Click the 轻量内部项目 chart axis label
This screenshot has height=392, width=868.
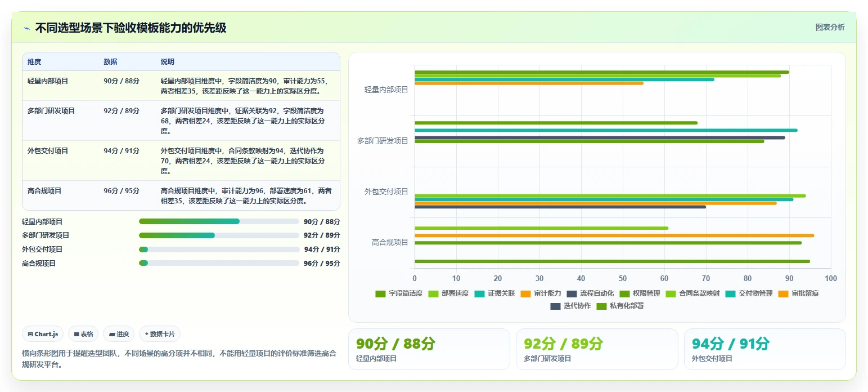tap(386, 90)
